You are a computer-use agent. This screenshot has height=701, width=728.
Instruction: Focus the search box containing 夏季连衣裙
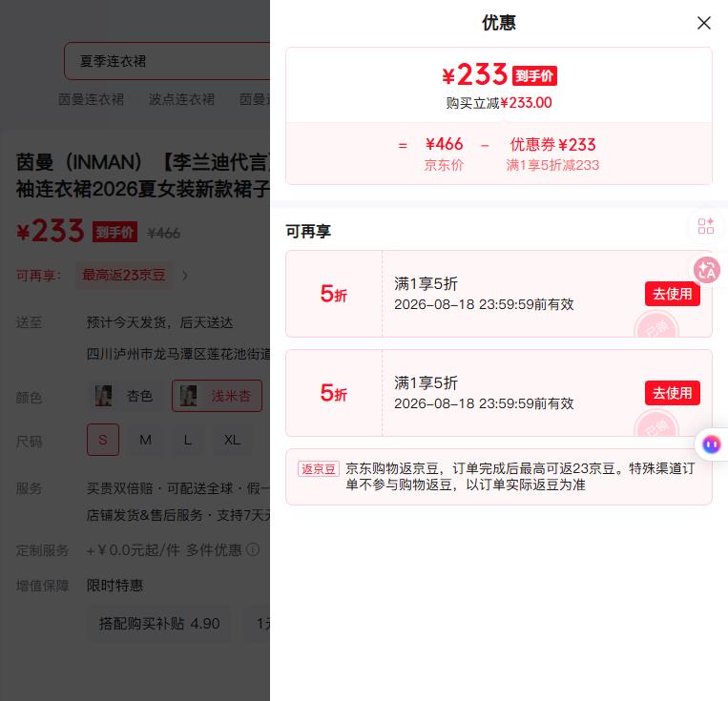tap(167, 61)
